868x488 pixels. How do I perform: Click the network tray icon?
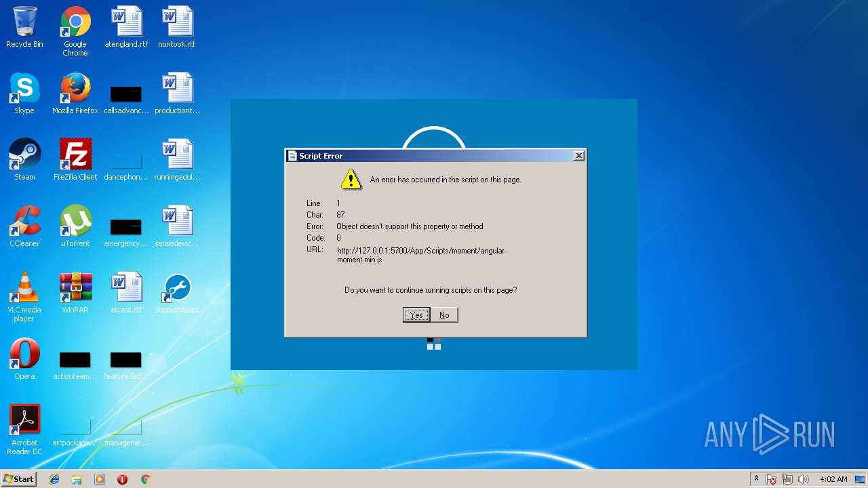click(787, 479)
